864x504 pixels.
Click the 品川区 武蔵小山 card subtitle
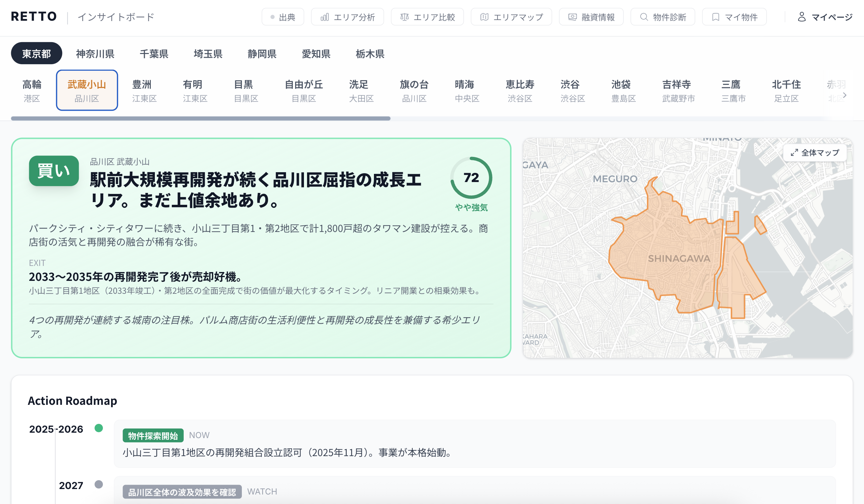point(120,161)
